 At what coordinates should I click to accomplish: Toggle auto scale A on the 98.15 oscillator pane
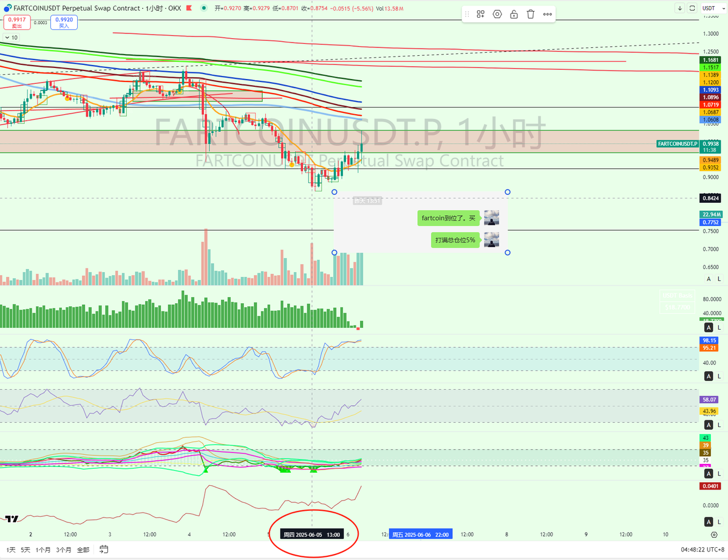[x=709, y=376]
